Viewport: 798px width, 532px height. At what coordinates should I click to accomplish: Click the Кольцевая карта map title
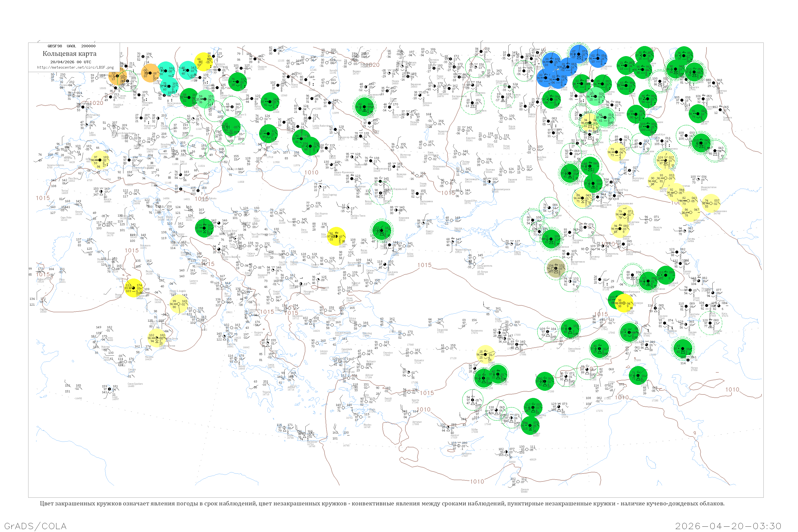pos(69,54)
